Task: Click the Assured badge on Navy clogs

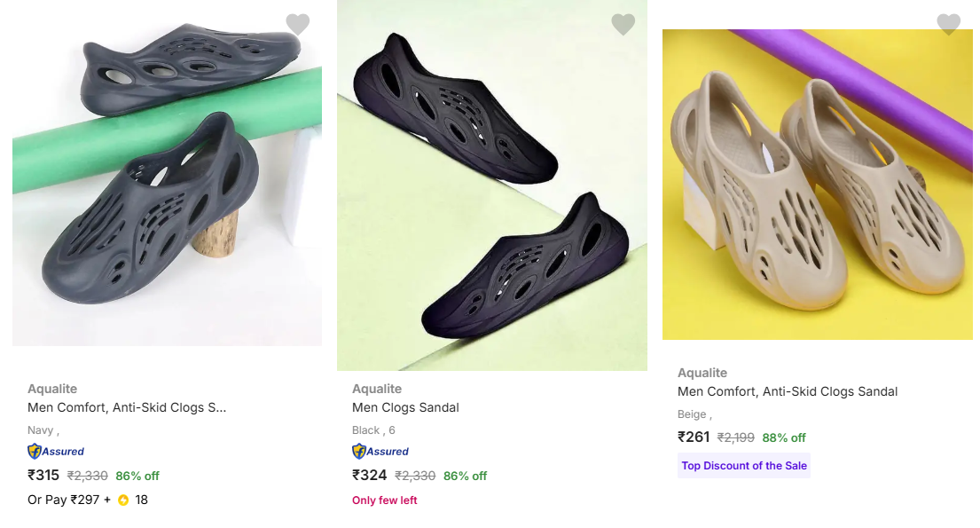Action: point(56,451)
